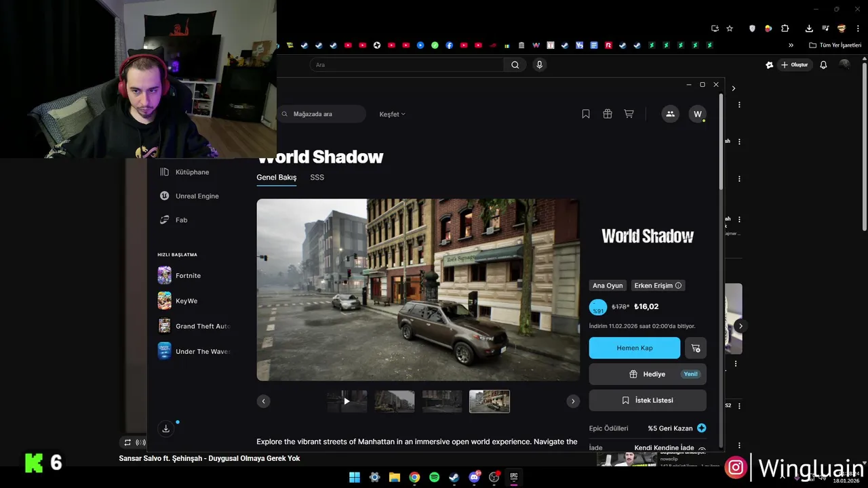Click the main street screenshot image

418,289
